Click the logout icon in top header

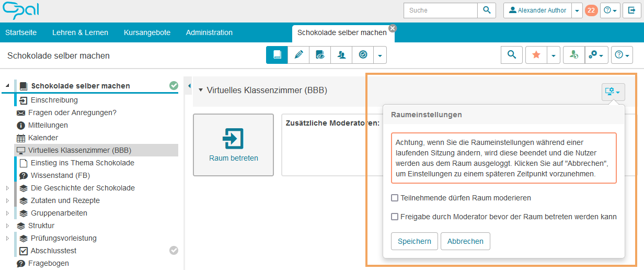click(632, 10)
